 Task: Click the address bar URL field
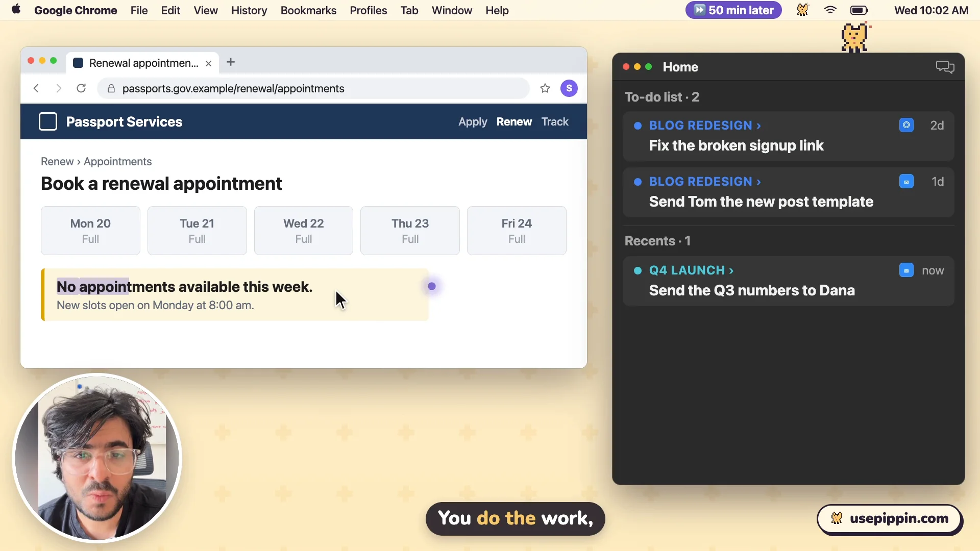click(x=313, y=89)
